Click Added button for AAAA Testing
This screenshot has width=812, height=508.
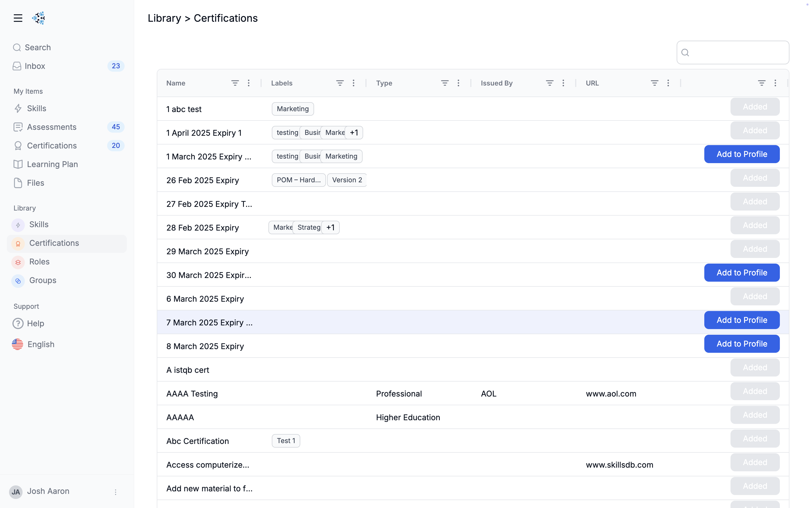[755, 391]
